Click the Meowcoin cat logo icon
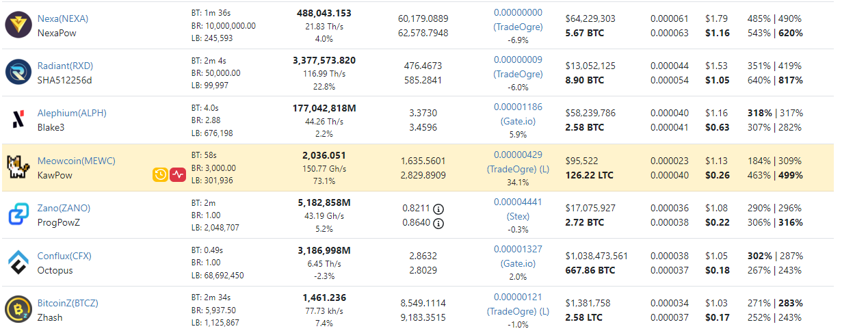The width and height of the screenshot is (868, 331). [18, 168]
